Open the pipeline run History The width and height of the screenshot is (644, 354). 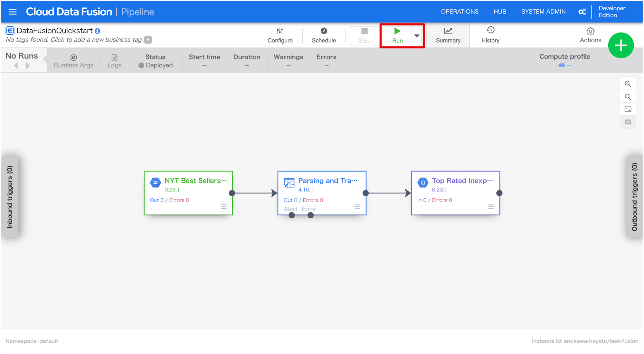pos(490,35)
